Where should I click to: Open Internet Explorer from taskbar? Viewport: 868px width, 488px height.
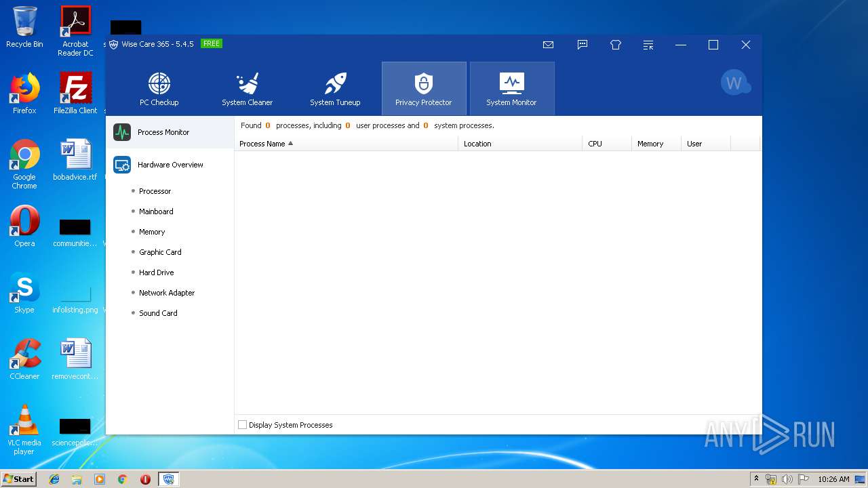[54, 479]
